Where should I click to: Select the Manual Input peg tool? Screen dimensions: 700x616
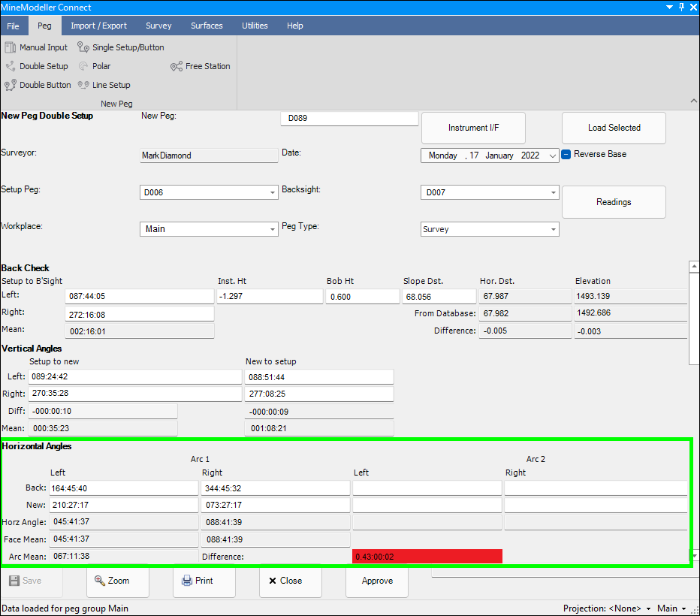point(37,47)
